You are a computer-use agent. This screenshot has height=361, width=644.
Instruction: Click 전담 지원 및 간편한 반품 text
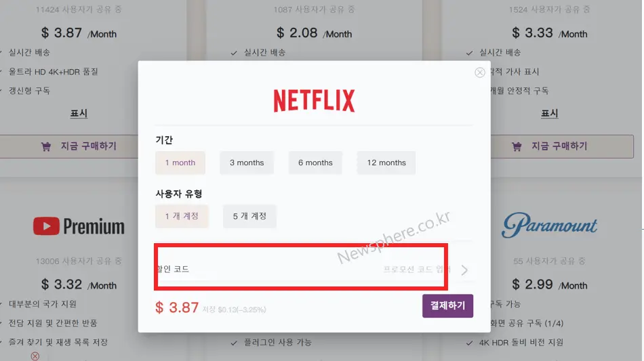pyautogui.click(x=53, y=323)
